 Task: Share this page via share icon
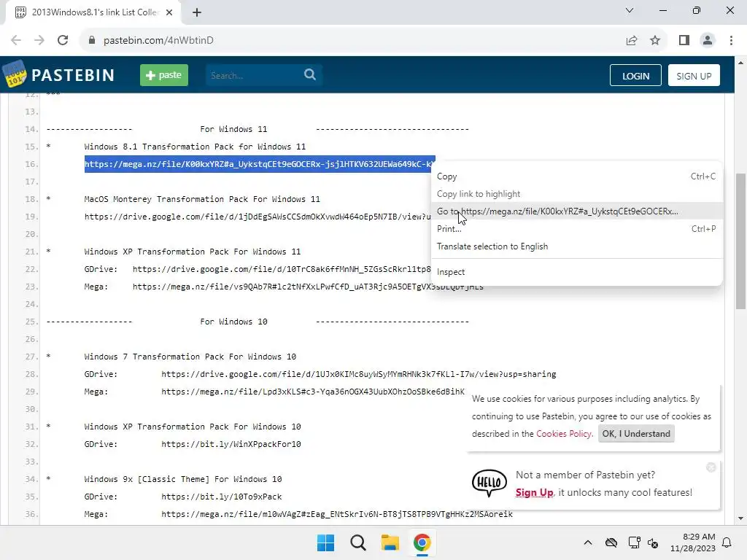click(632, 41)
